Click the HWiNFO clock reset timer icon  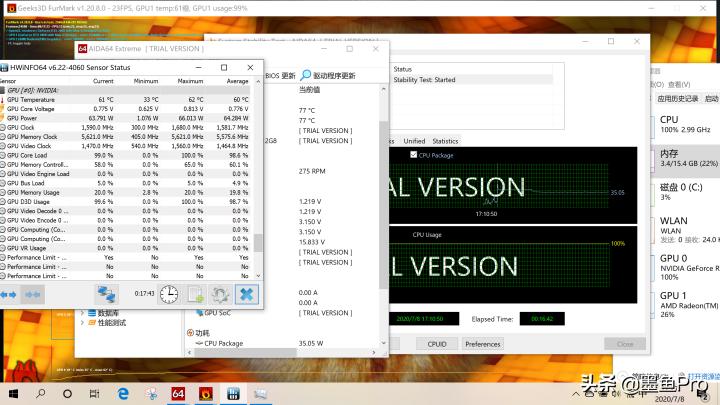169,294
